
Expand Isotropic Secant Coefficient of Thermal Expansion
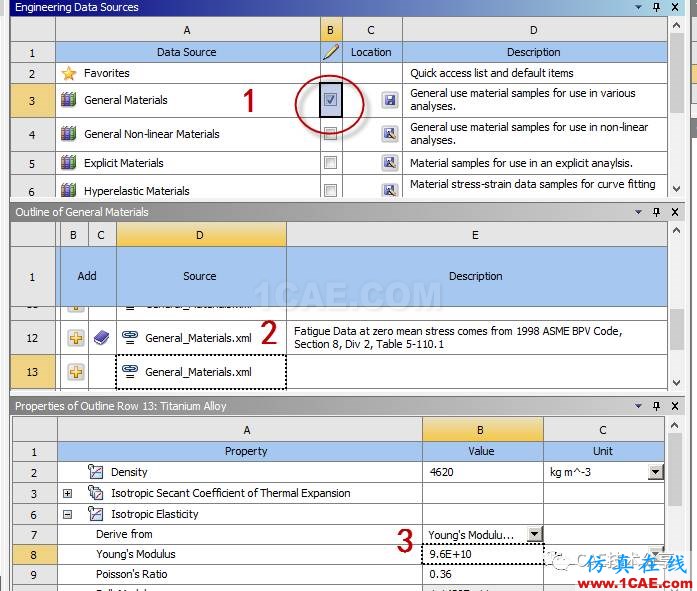pos(68,493)
